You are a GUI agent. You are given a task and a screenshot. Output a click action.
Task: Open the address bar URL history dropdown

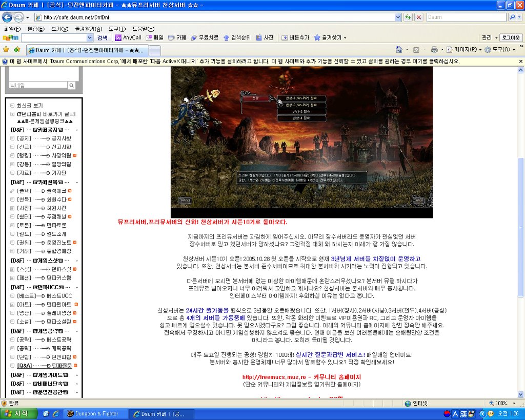point(398,17)
